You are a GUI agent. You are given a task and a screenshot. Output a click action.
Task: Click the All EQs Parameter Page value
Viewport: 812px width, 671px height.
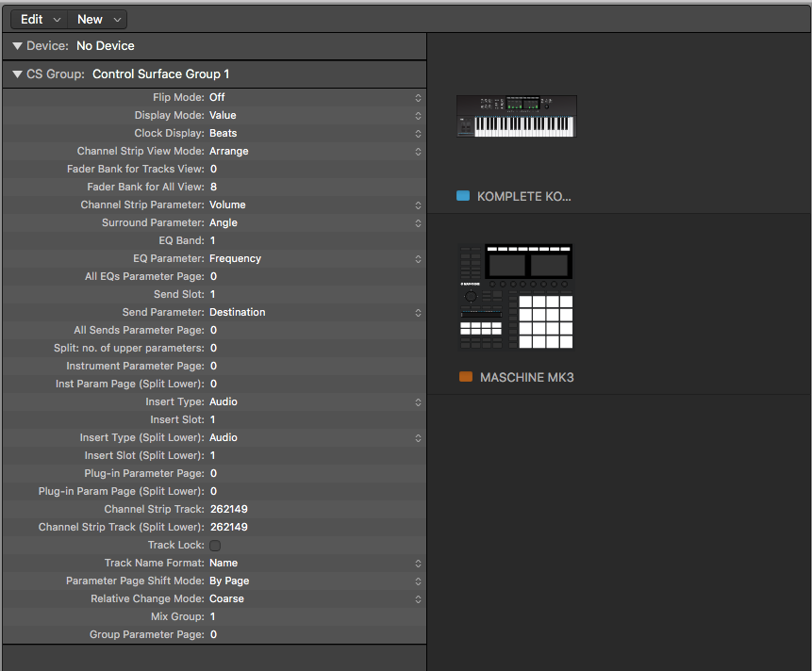click(x=213, y=276)
